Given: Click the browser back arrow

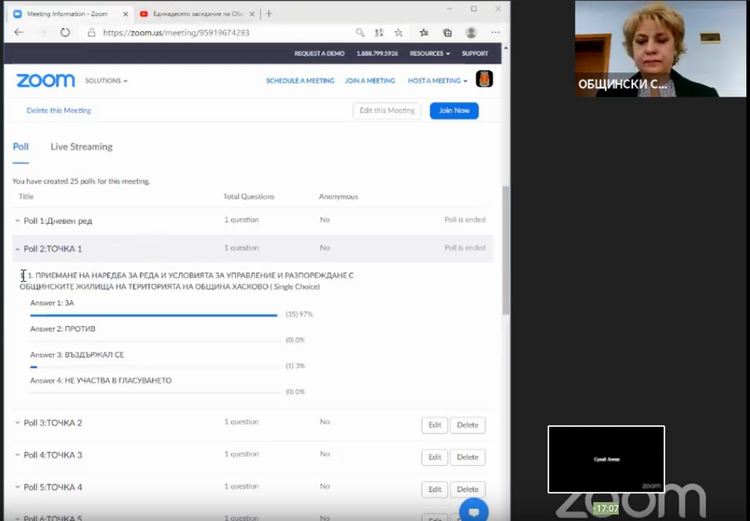Looking at the screenshot, I should 19,32.
